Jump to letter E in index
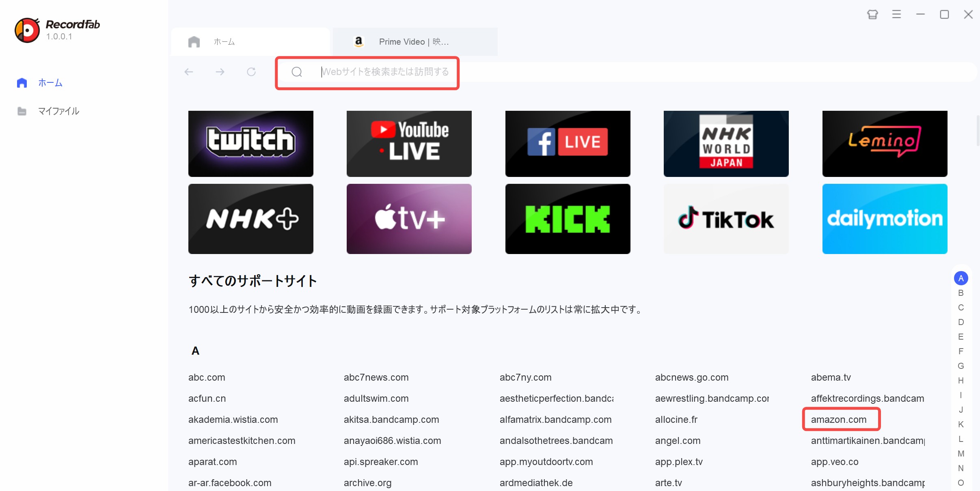 pyautogui.click(x=961, y=337)
